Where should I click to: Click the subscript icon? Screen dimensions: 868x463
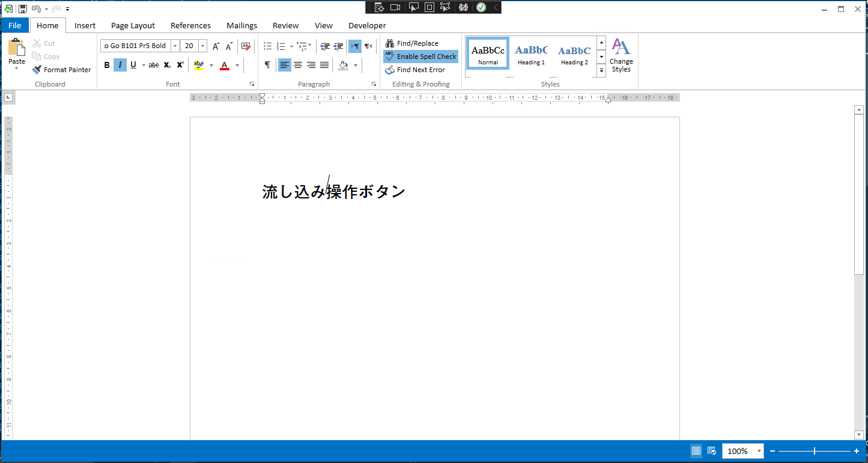point(167,65)
